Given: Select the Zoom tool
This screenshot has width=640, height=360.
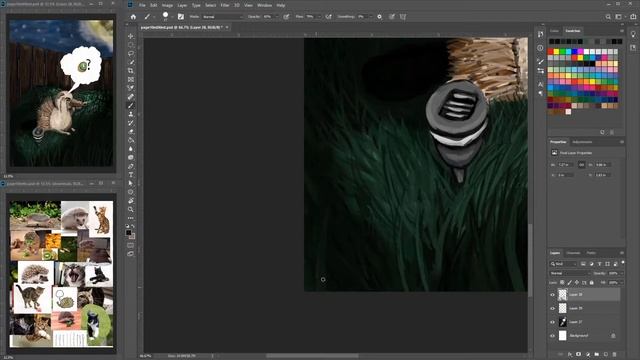Looking at the screenshot, I should pyautogui.click(x=131, y=209).
